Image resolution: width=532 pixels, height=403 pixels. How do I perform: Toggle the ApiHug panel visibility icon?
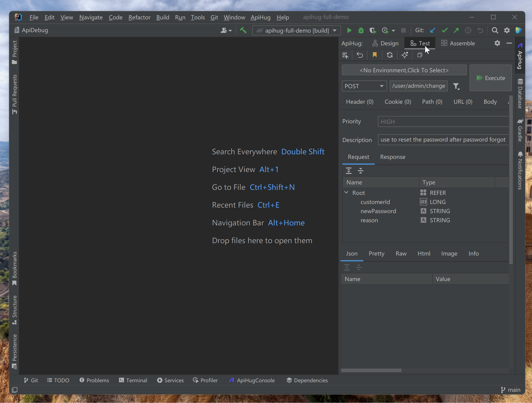tap(510, 43)
